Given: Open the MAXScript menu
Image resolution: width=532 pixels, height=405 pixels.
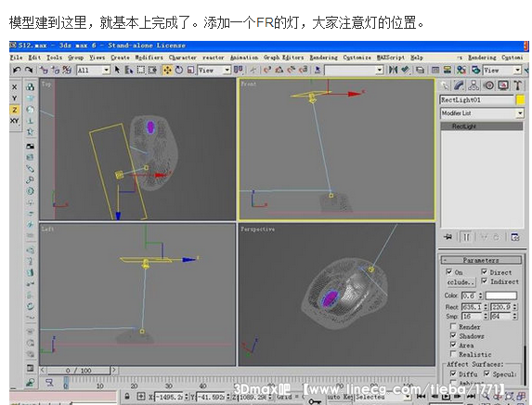Looking at the screenshot, I should pyautogui.click(x=391, y=58).
